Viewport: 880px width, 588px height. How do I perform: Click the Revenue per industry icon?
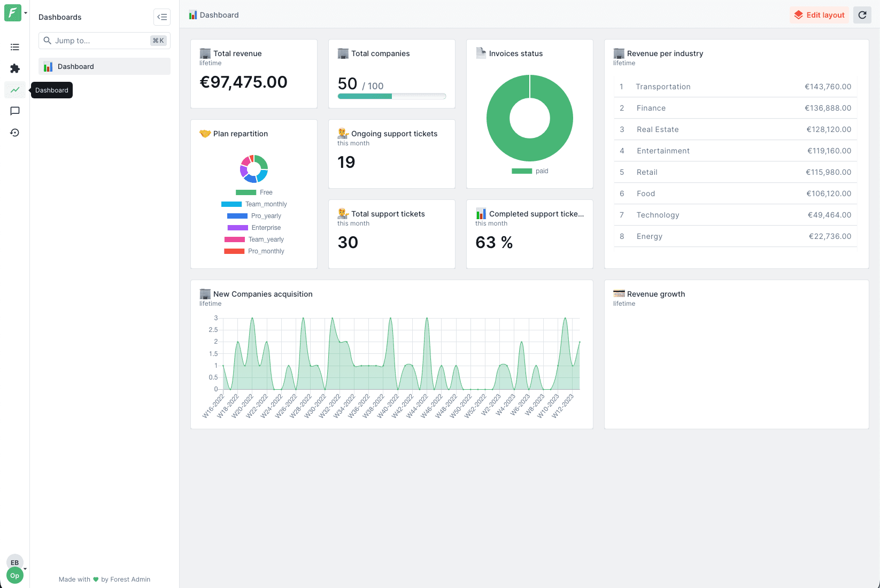point(619,53)
